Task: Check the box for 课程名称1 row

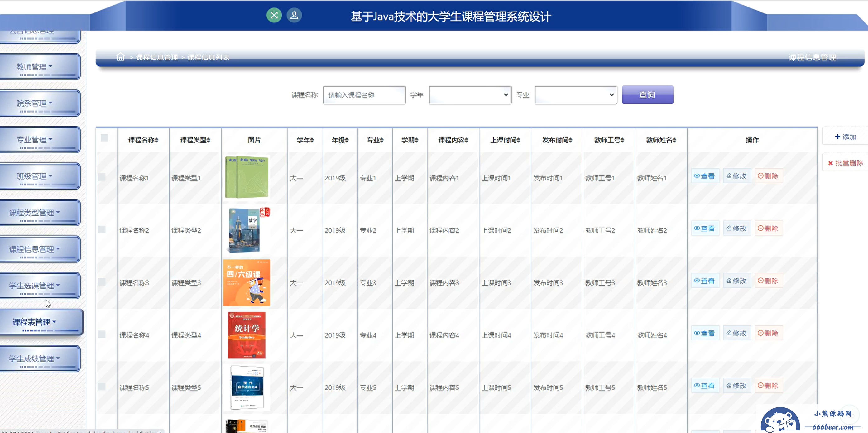Action: [x=102, y=177]
